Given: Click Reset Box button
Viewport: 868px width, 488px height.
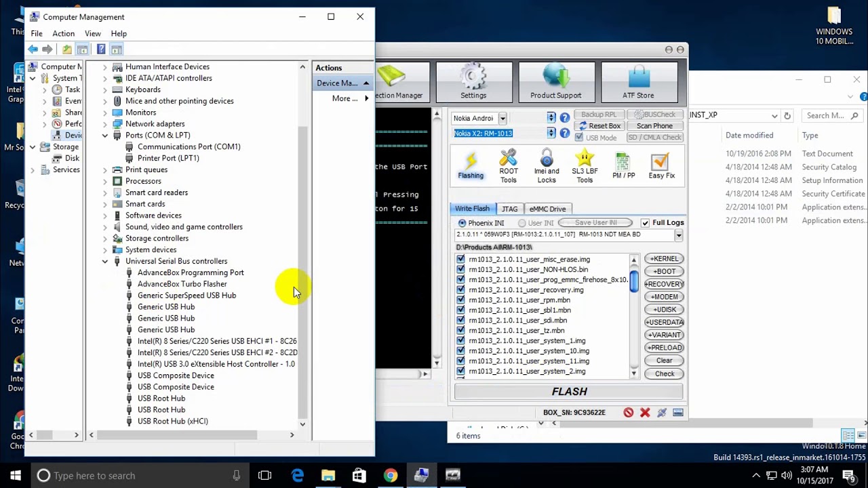Looking at the screenshot, I should click(599, 126).
